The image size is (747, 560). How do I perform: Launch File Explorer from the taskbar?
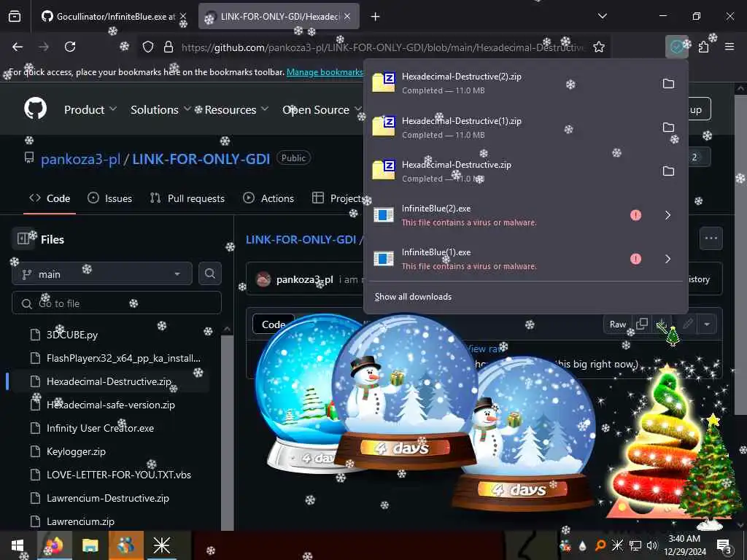[x=90, y=545]
